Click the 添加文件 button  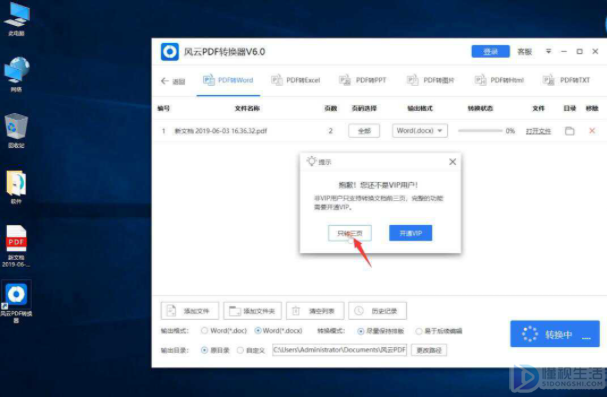click(190, 311)
